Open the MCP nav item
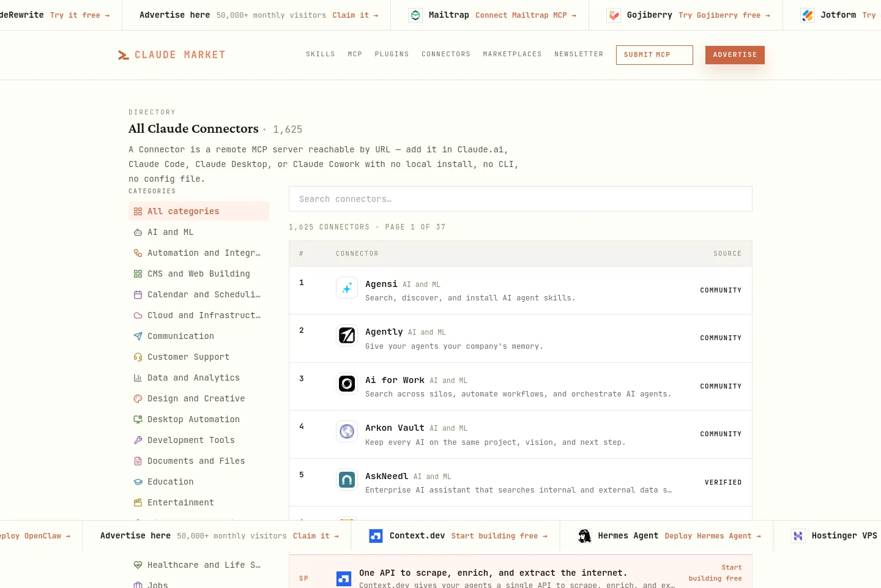881x588 pixels. [355, 54]
